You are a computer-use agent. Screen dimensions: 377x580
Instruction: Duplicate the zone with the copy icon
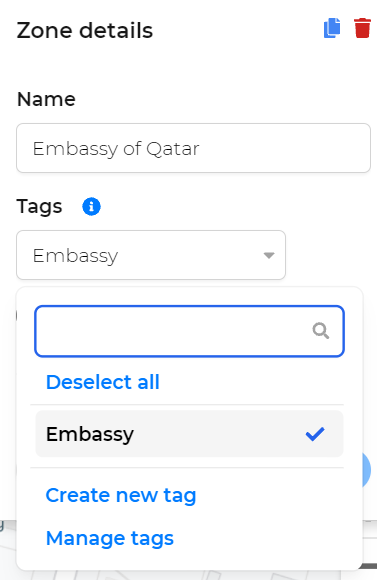click(x=332, y=28)
